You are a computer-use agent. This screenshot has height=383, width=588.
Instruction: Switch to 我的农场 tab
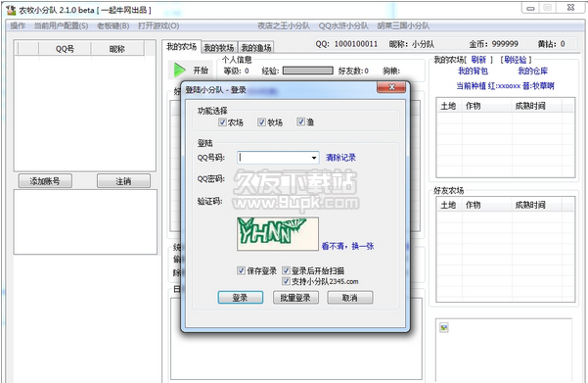point(182,47)
